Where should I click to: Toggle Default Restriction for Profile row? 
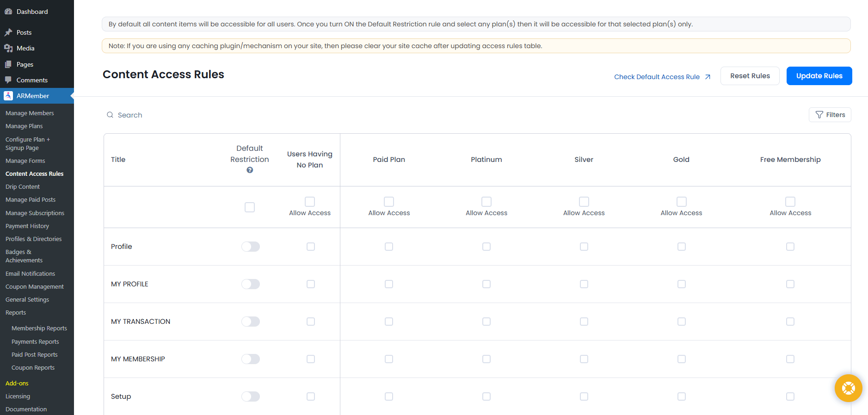coord(250,247)
